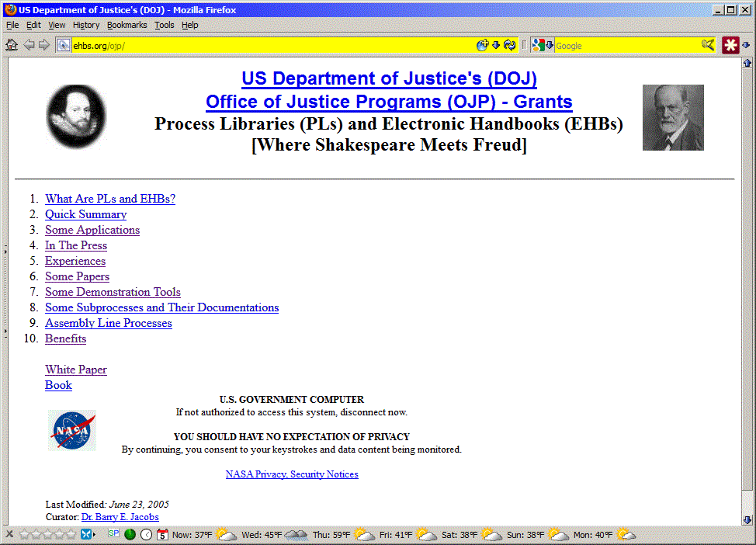Click the search magnifier in the Google box
The image size is (756, 545).
[708, 45]
